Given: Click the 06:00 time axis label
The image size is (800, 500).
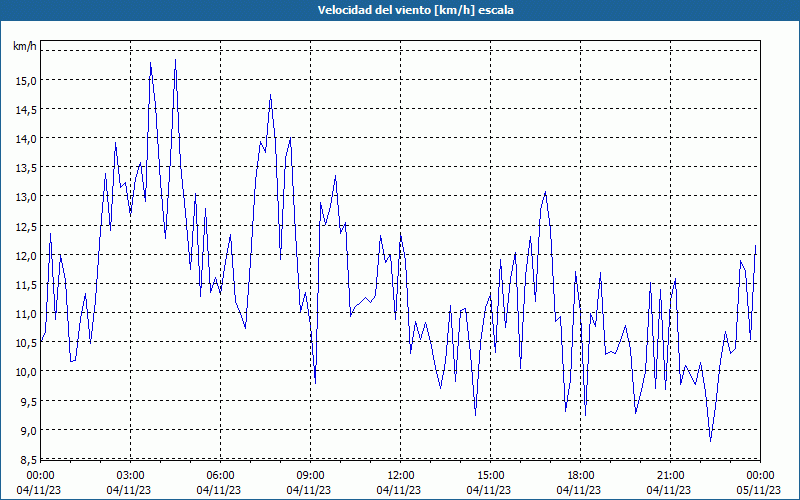Looking at the screenshot, I should (220, 476).
